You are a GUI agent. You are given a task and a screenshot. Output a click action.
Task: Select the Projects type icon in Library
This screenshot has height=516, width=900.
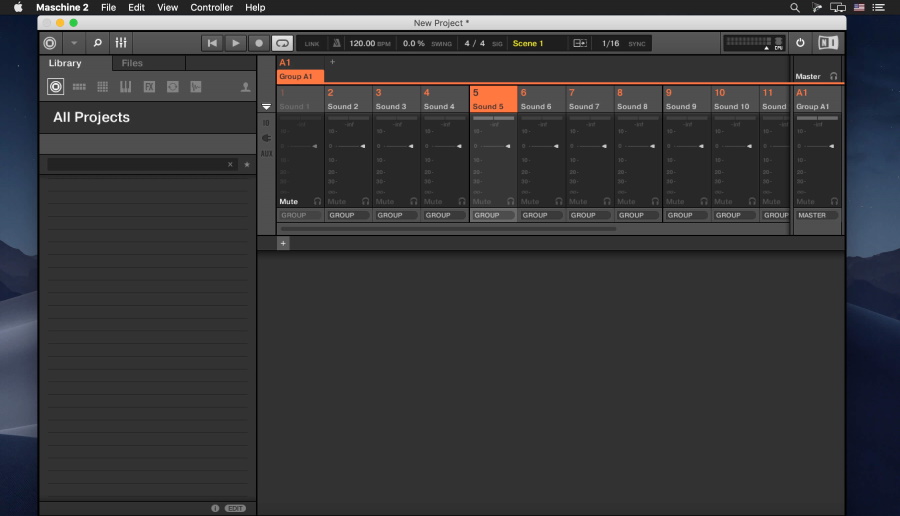pos(56,87)
